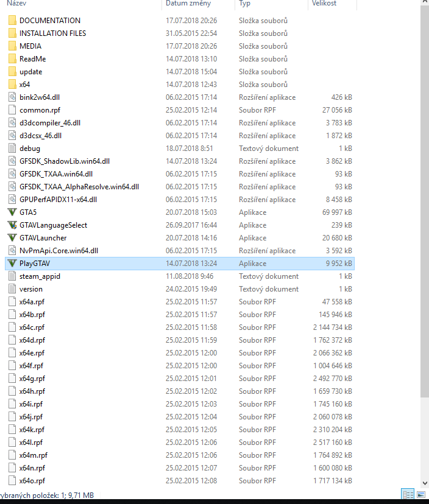Click the common.rpf file icon
Image resolution: width=429 pixels, height=504 pixels.
(12, 110)
